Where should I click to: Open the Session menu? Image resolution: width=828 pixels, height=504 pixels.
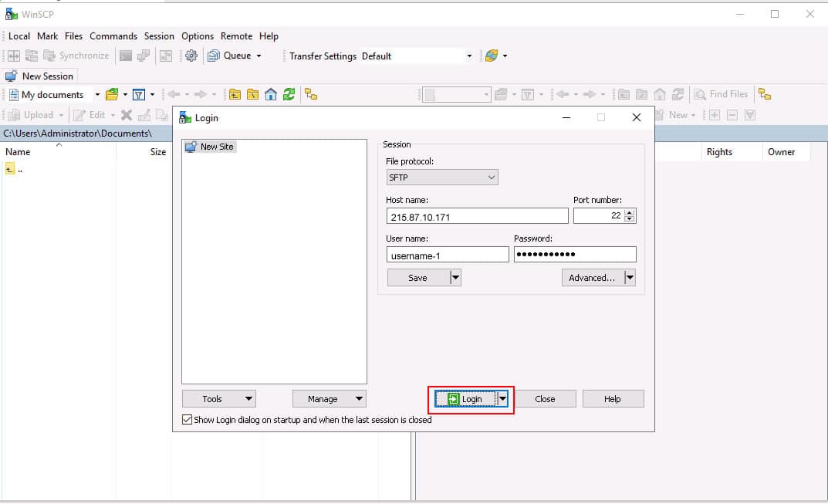pos(159,36)
